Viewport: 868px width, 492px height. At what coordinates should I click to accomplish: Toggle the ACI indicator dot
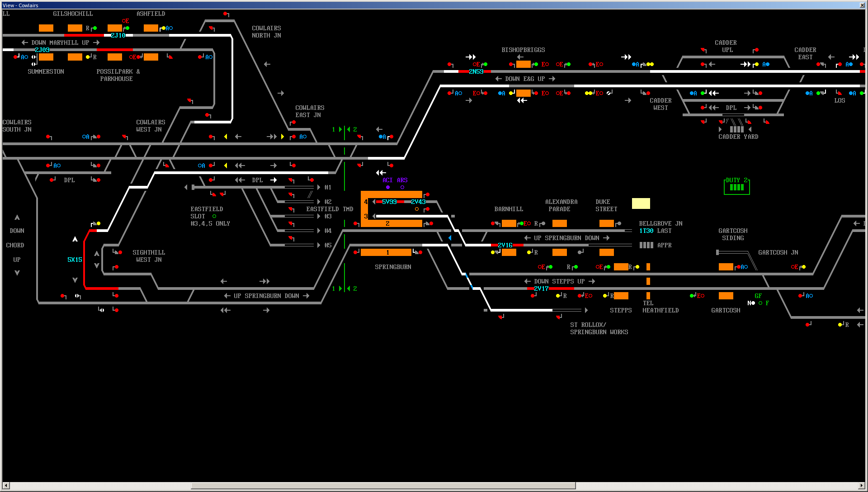(x=388, y=187)
